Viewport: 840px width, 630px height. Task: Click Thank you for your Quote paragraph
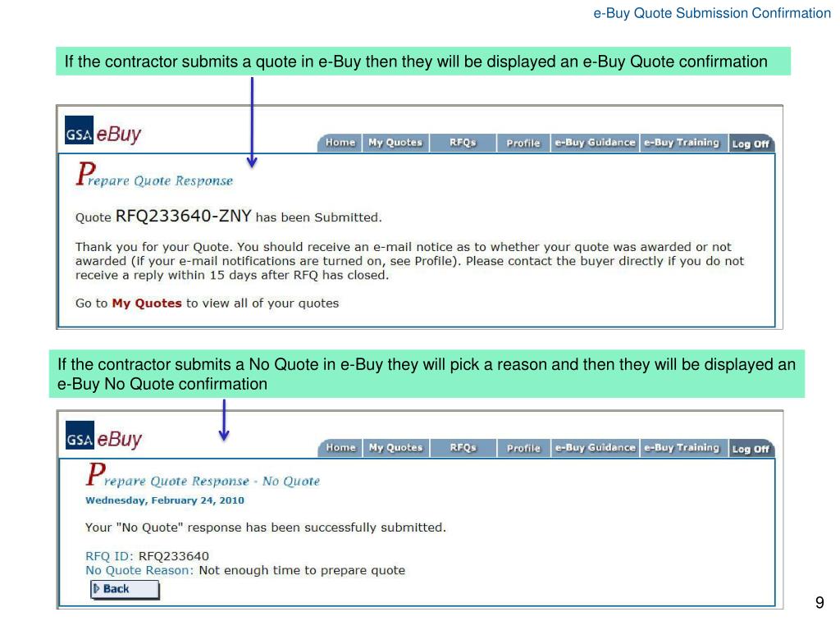(410, 261)
